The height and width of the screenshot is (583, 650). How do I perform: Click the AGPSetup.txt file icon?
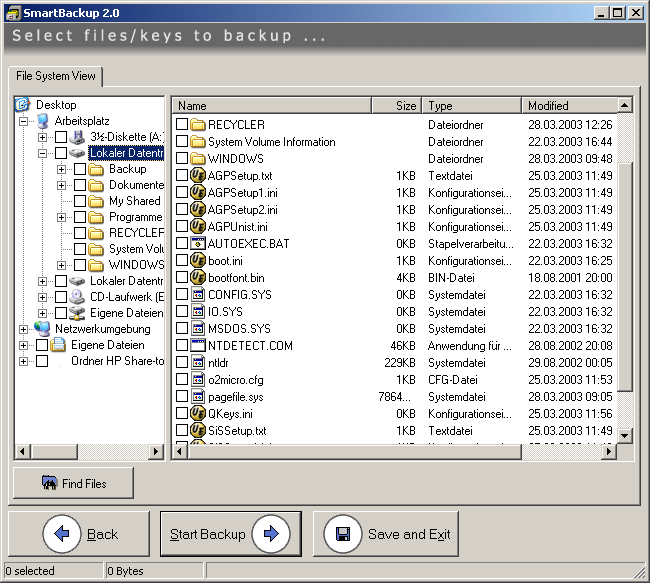198,175
